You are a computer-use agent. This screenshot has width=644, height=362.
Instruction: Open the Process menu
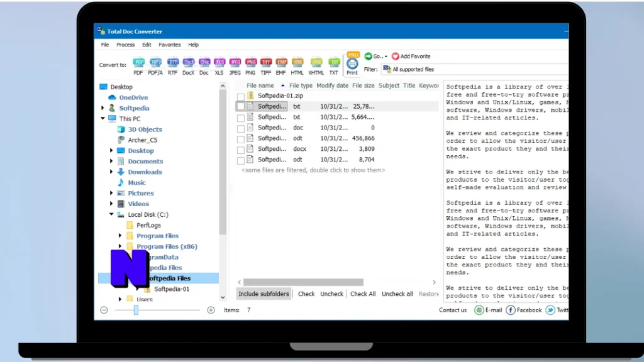pos(125,45)
